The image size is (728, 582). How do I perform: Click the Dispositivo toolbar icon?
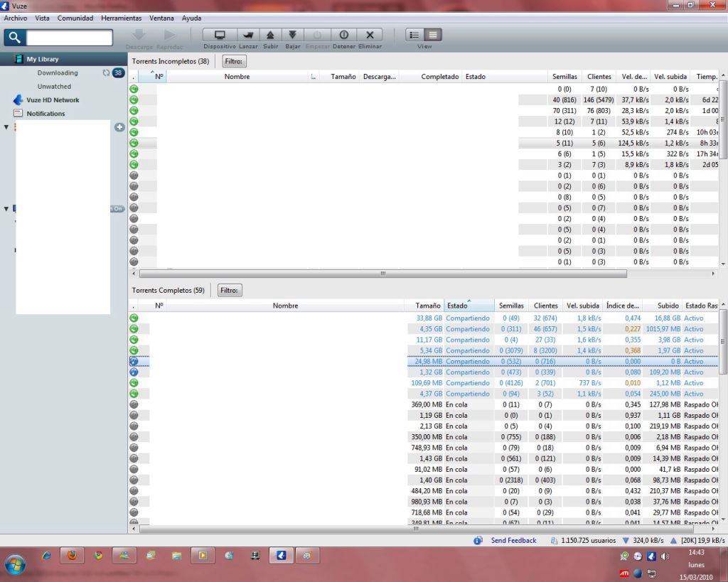(x=220, y=35)
